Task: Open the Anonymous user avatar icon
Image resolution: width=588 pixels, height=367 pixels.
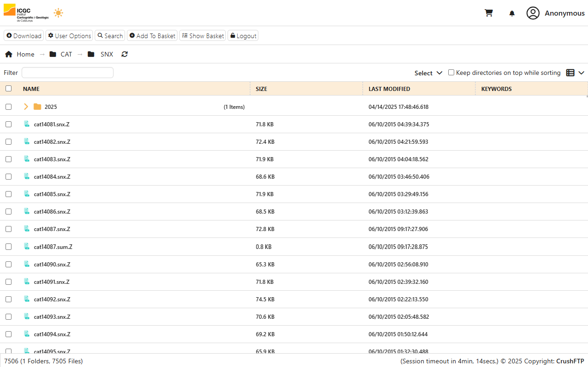Action: 533,13
